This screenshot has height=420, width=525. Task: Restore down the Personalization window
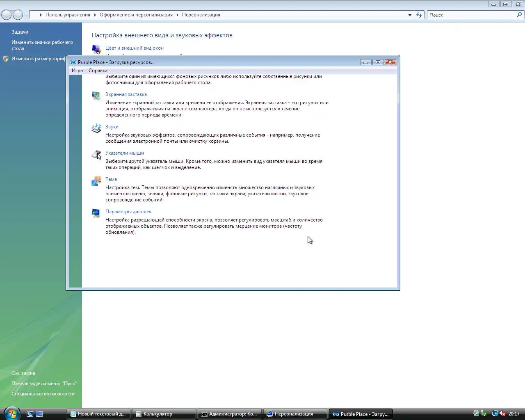(x=505, y=4)
